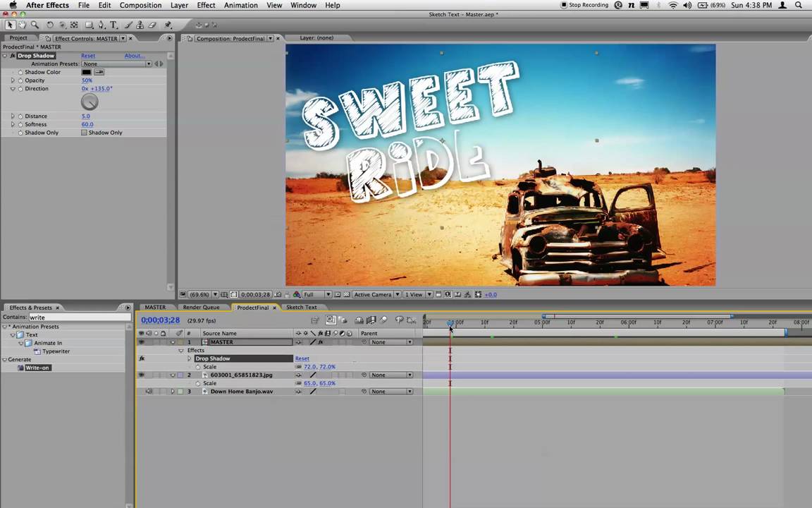Hide the 603001_65851823.jpg layer

(141, 375)
